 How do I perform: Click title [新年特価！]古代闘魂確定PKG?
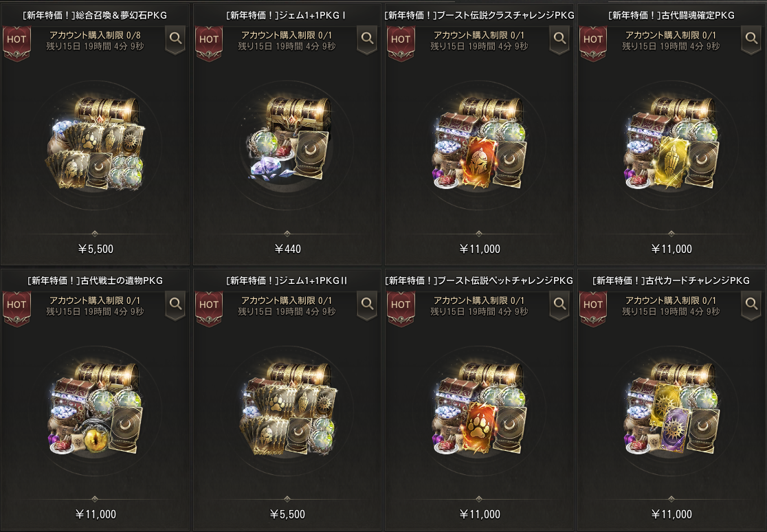(671, 16)
